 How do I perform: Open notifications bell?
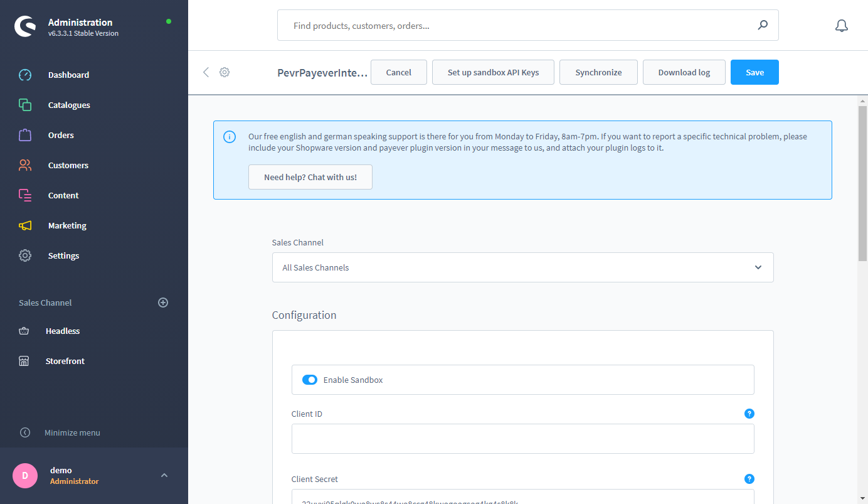(x=842, y=26)
